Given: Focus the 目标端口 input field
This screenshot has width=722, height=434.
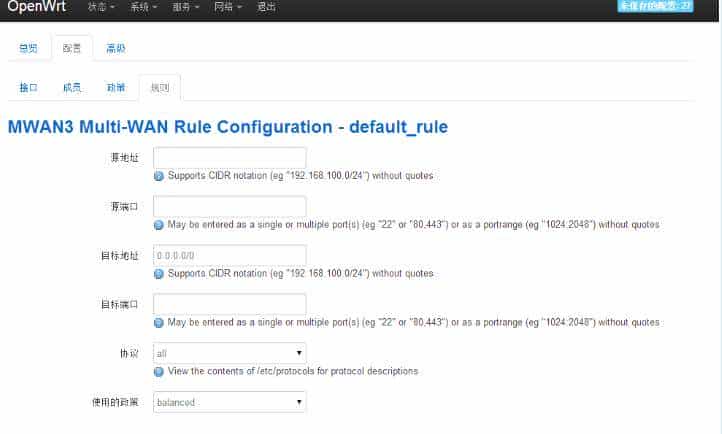Looking at the screenshot, I should click(229, 304).
